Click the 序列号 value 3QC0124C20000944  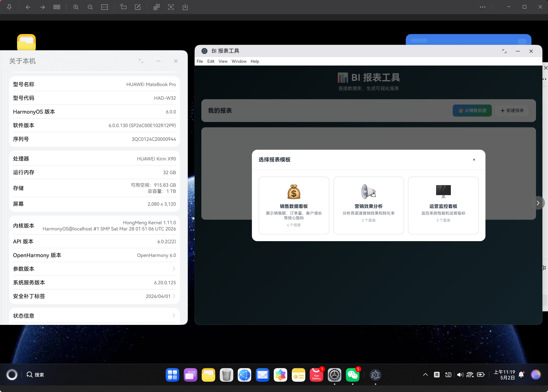154,139
